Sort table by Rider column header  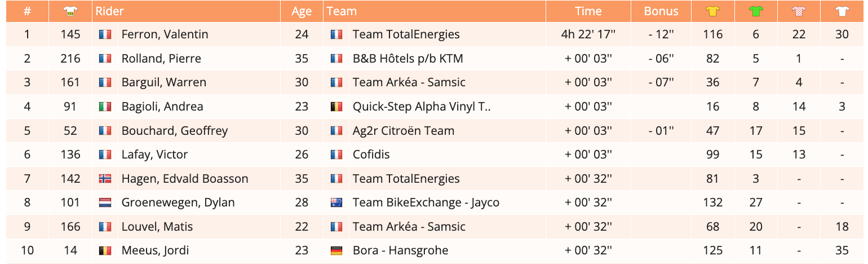(109, 11)
